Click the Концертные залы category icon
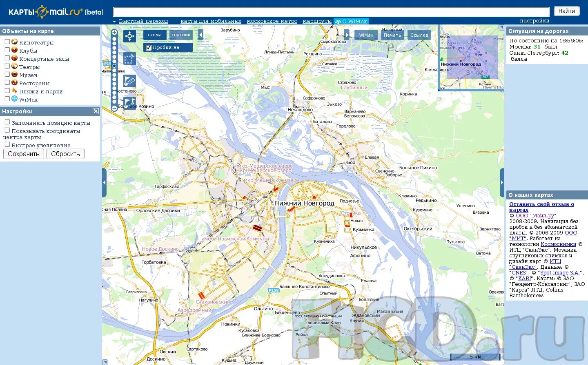 14,58
